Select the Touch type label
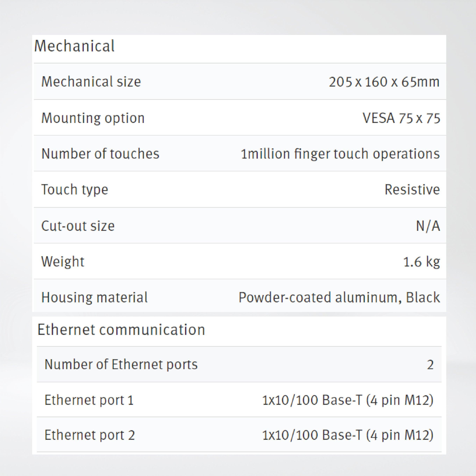This screenshot has width=476, height=476. pyautogui.click(x=75, y=189)
